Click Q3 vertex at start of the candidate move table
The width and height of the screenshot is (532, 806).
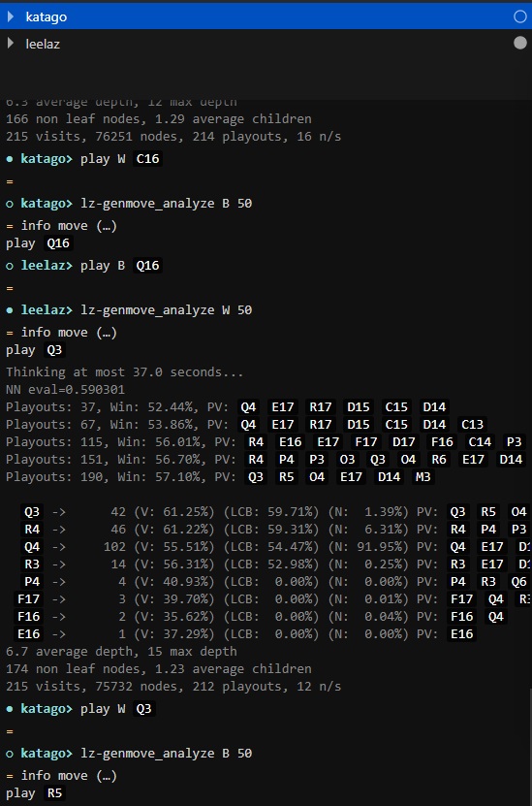(32, 512)
